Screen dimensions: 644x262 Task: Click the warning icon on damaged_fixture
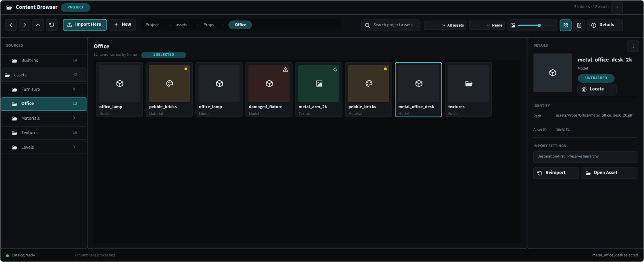(x=285, y=70)
